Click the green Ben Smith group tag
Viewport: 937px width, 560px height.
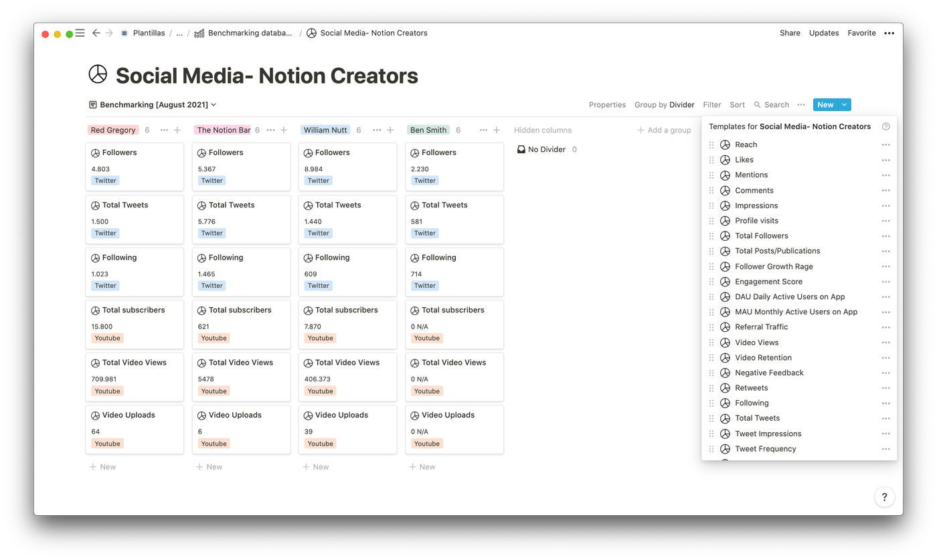point(428,130)
